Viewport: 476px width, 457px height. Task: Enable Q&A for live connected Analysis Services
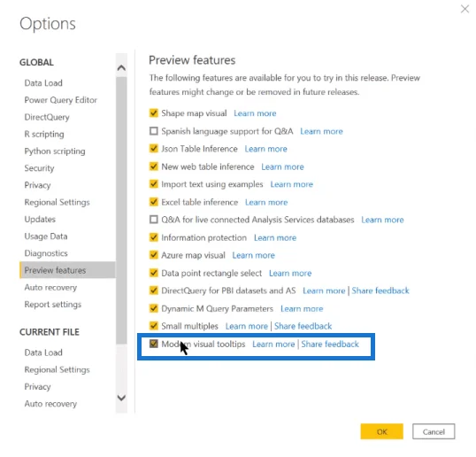pos(154,220)
